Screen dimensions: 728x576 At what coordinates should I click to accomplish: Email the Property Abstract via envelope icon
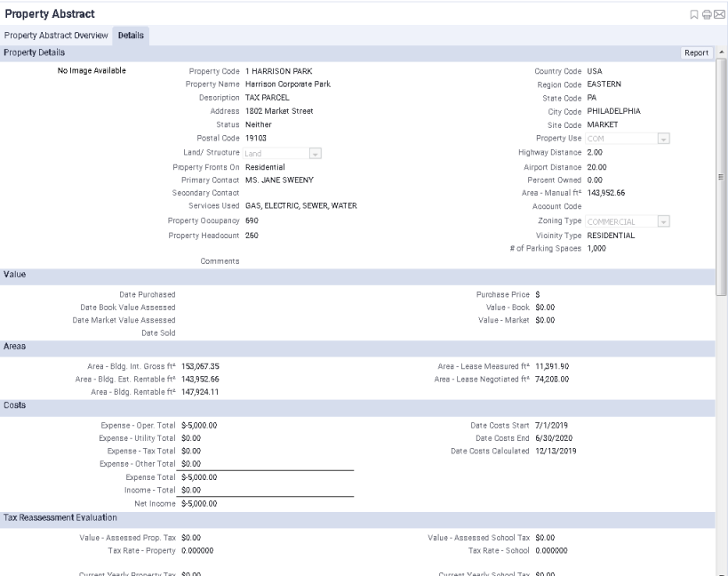(x=719, y=14)
